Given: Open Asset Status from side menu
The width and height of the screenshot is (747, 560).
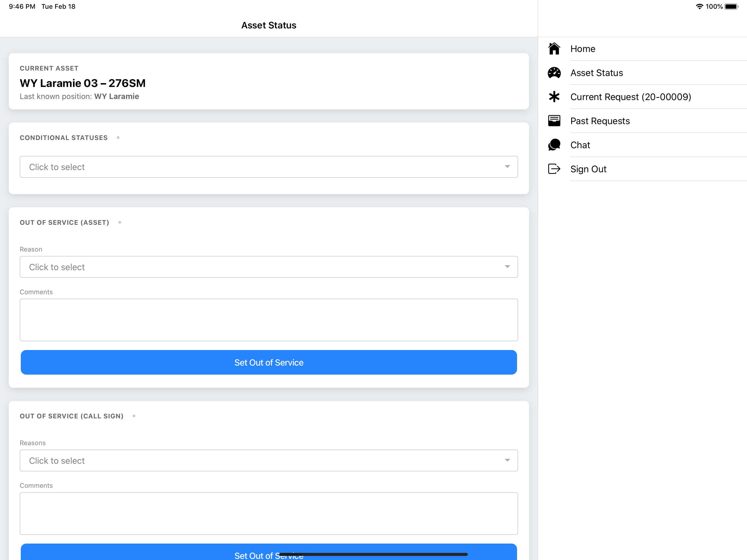Looking at the screenshot, I should 642,73.
